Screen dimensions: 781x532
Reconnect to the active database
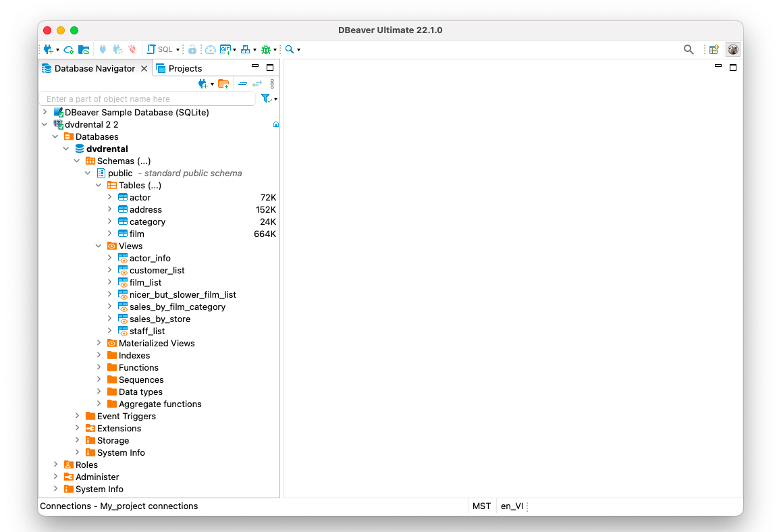tap(116, 49)
